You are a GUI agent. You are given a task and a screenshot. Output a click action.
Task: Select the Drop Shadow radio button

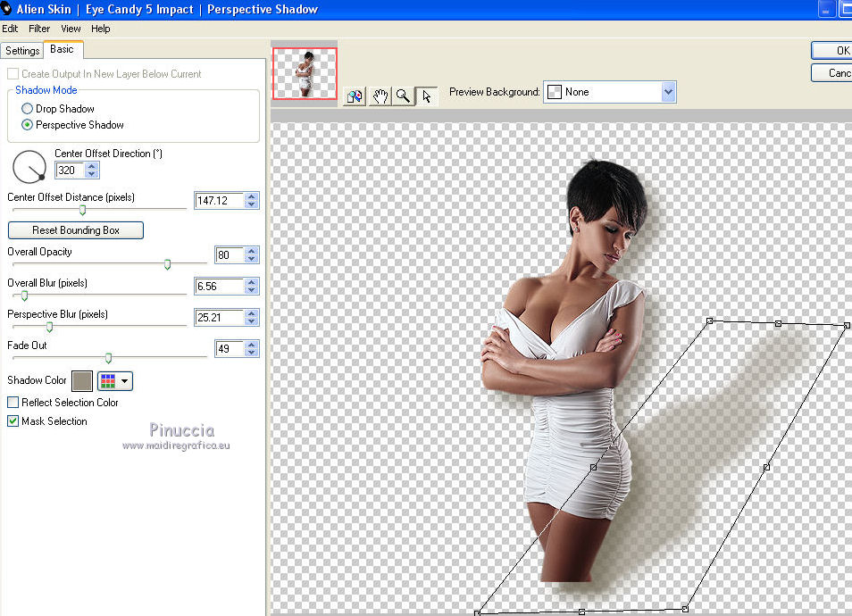(x=28, y=109)
